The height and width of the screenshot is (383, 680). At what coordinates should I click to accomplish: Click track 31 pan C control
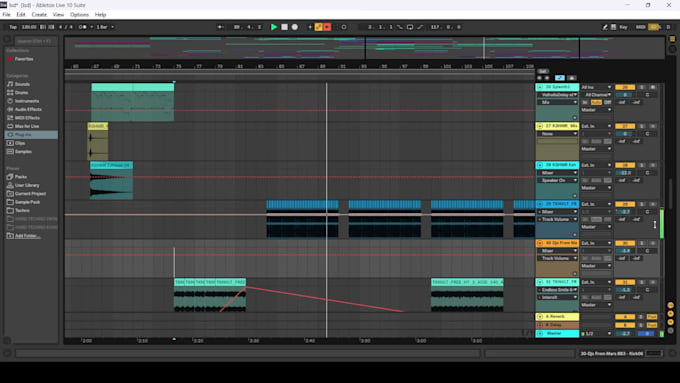(x=647, y=290)
